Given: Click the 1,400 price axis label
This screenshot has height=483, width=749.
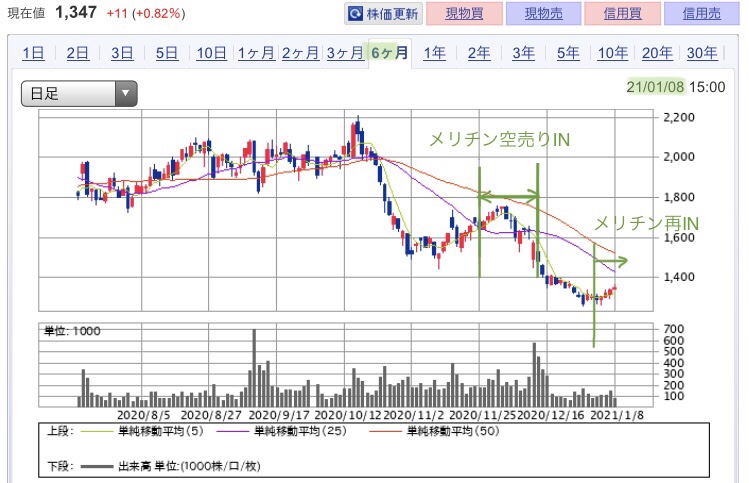Looking at the screenshot, I should click(x=679, y=277).
